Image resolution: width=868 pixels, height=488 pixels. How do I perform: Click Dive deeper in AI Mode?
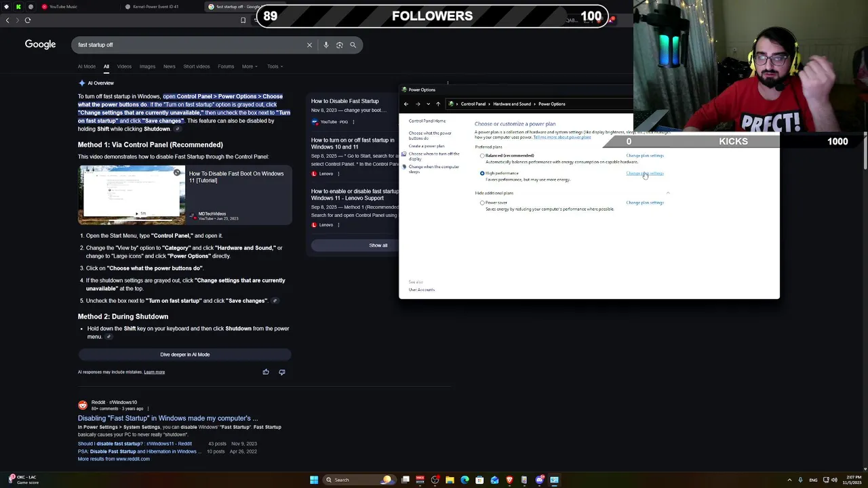pos(185,354)
